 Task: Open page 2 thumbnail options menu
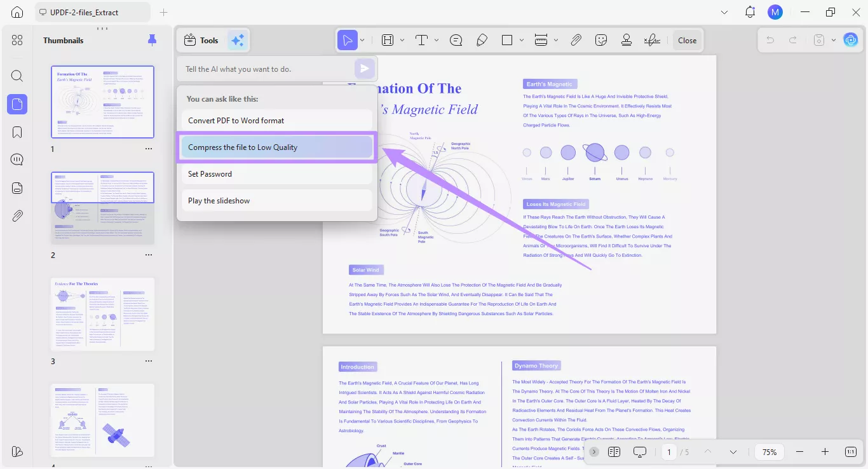coord(149,255)
